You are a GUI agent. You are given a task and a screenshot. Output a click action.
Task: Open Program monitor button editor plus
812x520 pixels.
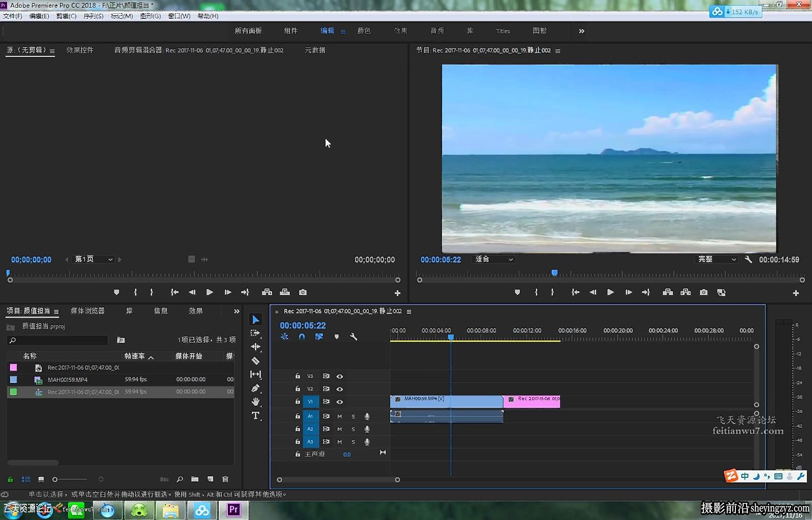pyautogui.click(x=796, y=293)
